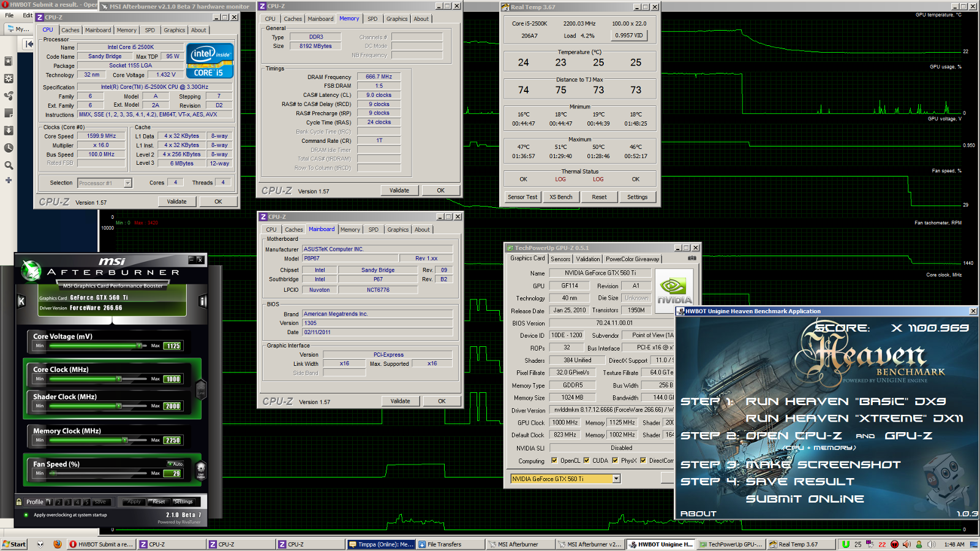Click the Afterburner i information button
Screen dimensions: 980x551
203,301
